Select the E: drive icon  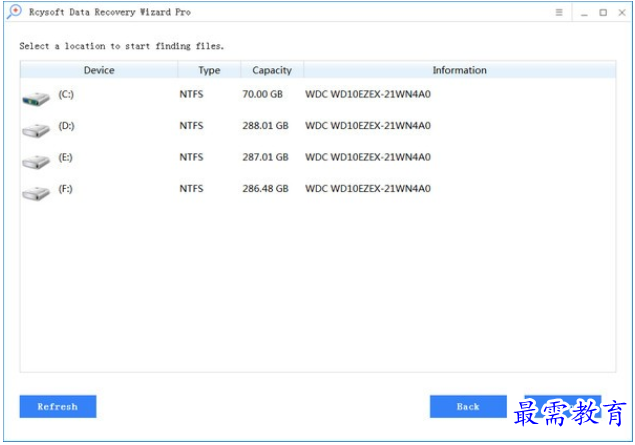tap(36, 162)
